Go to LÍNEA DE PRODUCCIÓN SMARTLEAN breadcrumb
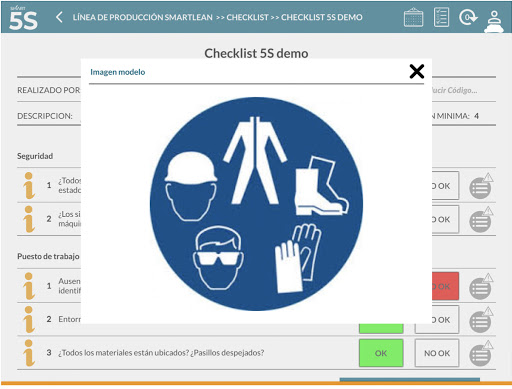This screenshot has width=512, height=389. 143,17
